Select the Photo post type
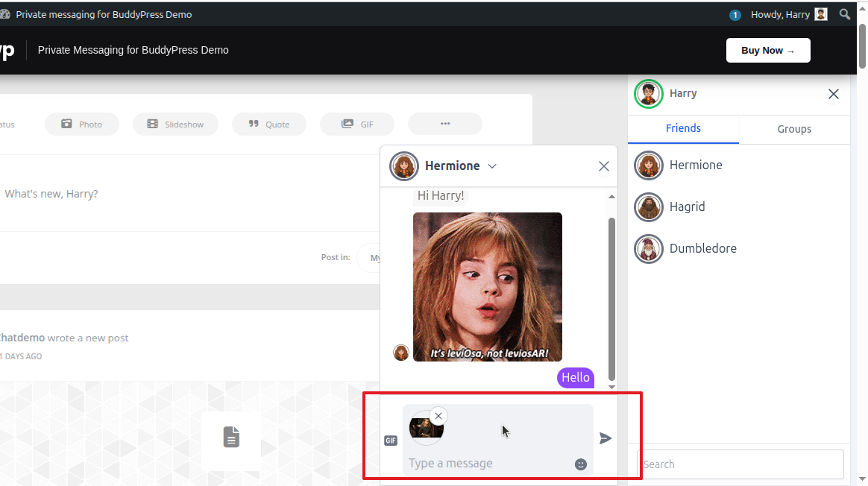Viewport: 868px width, 486px height. (x=82, y=124)
